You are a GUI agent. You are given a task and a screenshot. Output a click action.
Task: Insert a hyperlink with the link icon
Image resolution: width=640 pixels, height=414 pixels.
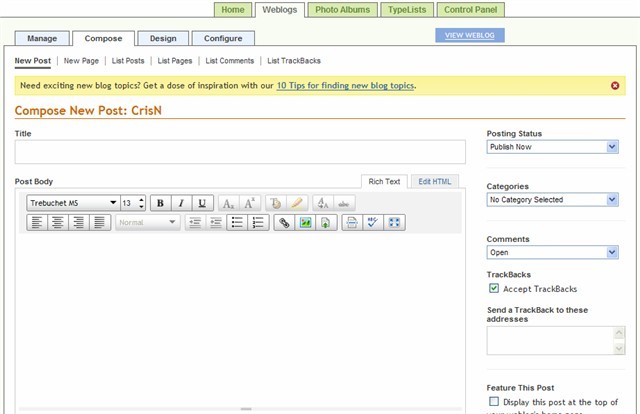pyautogui.click(x=284, y=222)
